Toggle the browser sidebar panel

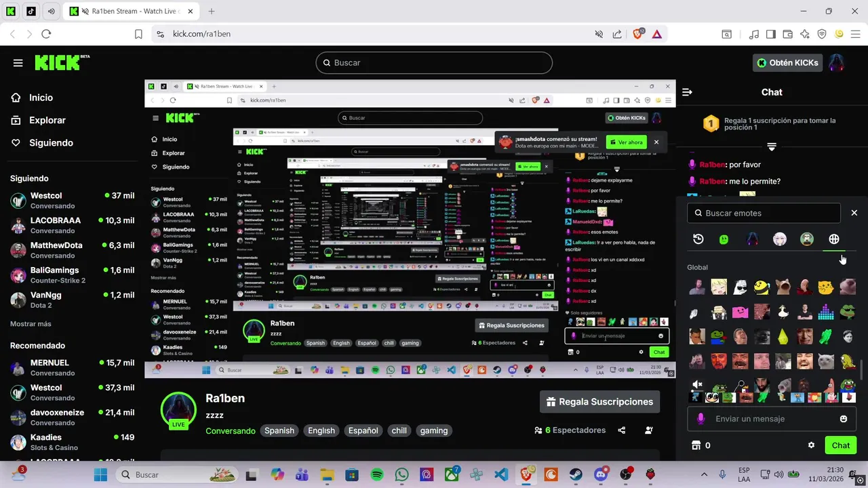(x=770, y=34)
